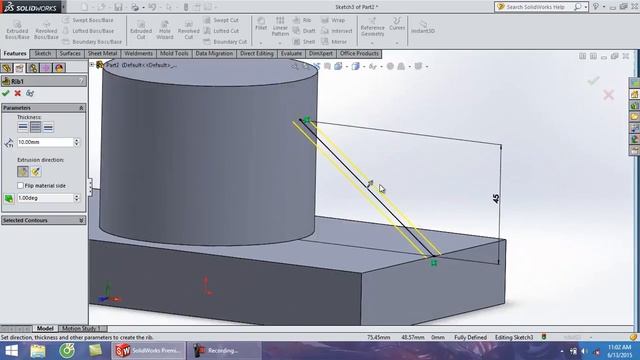Select First Side thickness option
640x360 pixels.
pos(23,127)
